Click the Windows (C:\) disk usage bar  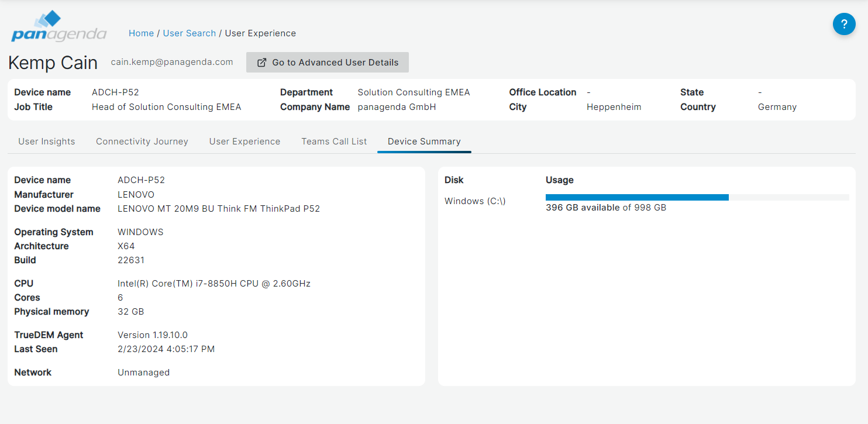[x=697, y=197]
